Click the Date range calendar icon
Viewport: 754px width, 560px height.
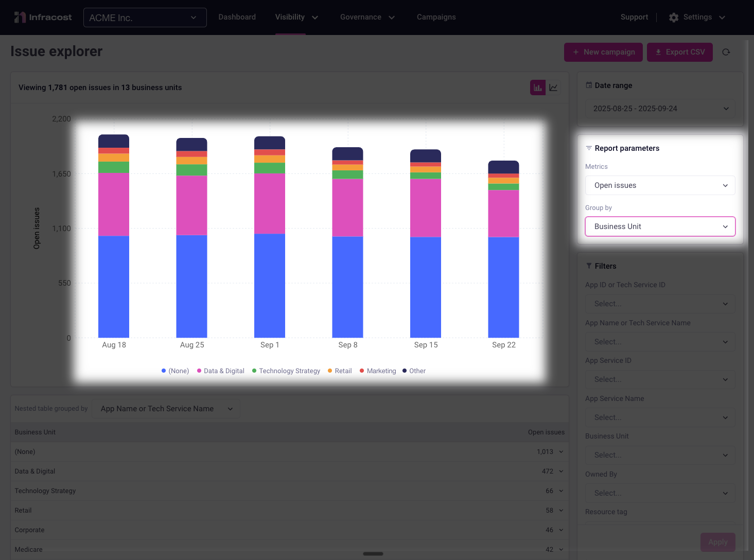[x=589, y=85]
